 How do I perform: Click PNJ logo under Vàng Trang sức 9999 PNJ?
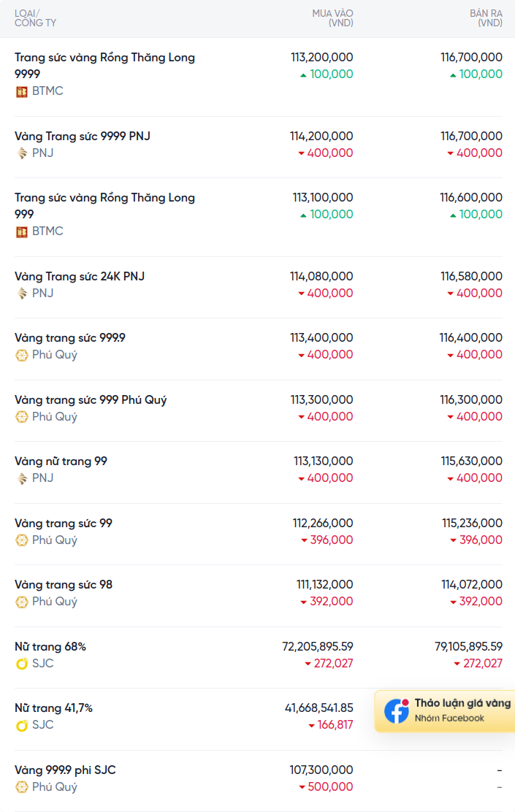[22, 153]
